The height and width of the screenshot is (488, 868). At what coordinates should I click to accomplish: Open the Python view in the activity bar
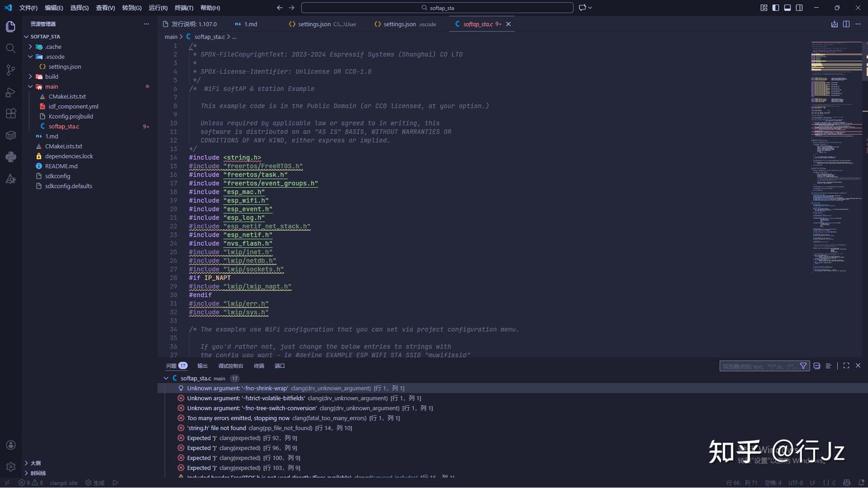click(x=10, y=157)
